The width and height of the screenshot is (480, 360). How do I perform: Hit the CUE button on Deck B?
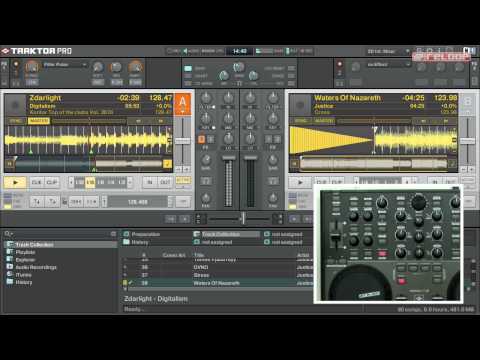(321, 182)
